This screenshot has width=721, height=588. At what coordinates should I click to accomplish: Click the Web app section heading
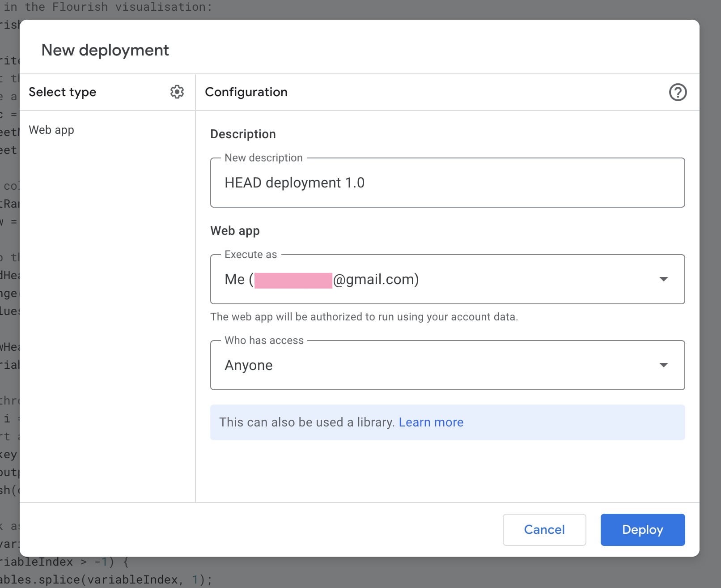(235, 231)
